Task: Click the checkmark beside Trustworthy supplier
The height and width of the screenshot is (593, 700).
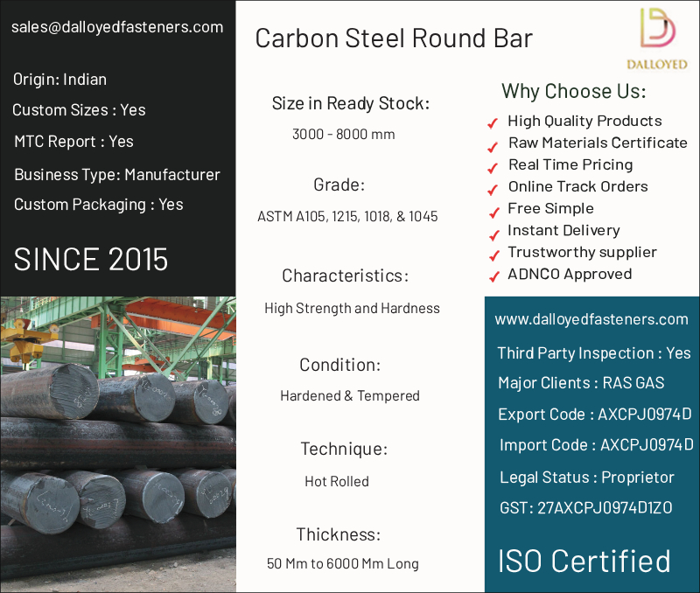Action: pyautogui.click(x=493, y=255)
